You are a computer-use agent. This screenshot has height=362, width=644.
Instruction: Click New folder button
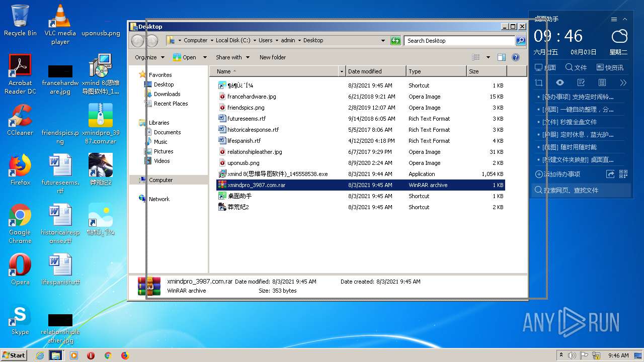tap(273, 57)
